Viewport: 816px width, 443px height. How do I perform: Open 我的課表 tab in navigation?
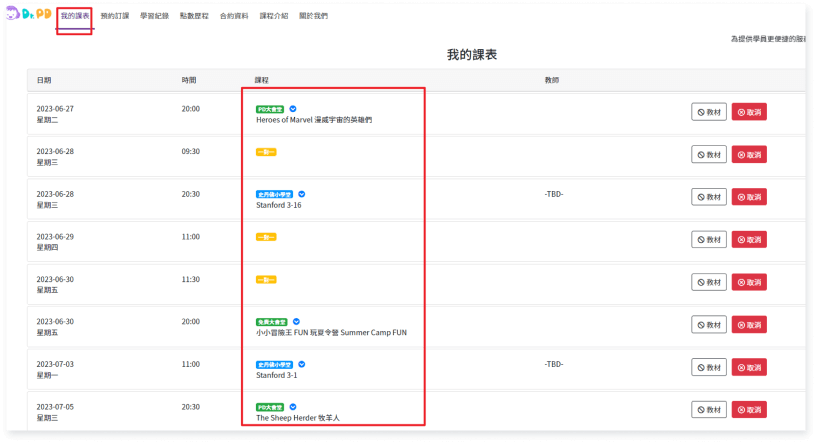coord(74,17)
